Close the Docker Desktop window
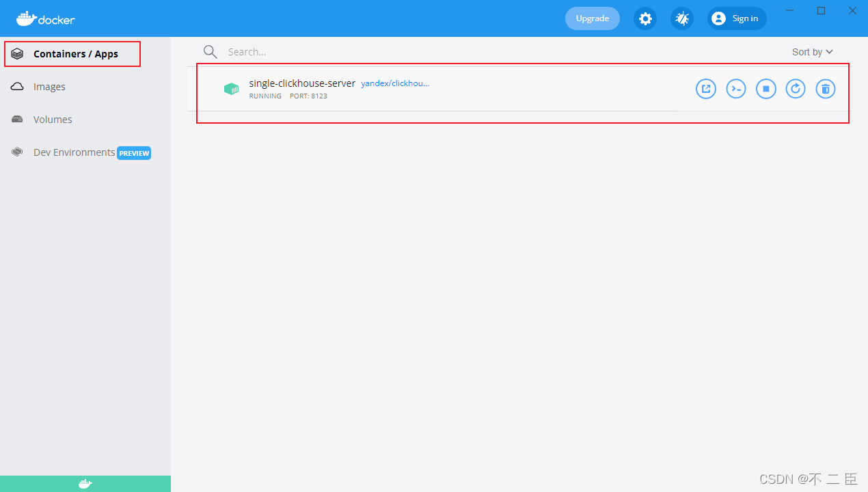This screenshot has width=868, height=492. [853, 10]
